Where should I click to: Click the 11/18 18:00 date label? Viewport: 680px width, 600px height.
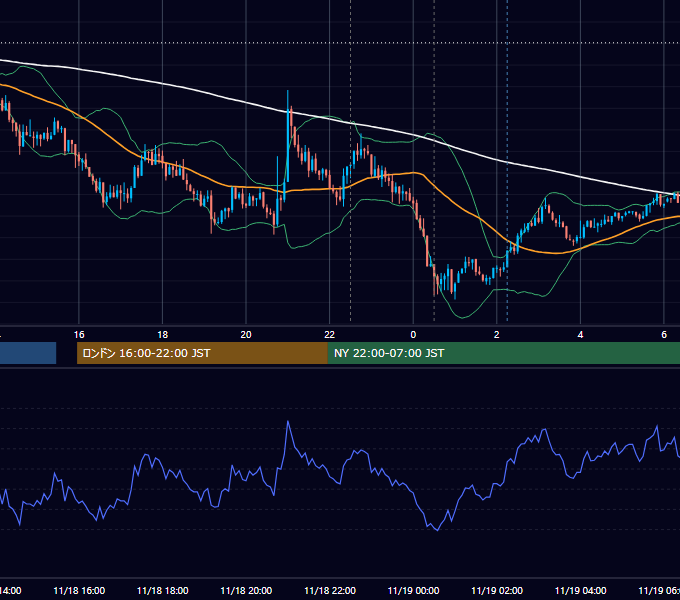[163, 591]
